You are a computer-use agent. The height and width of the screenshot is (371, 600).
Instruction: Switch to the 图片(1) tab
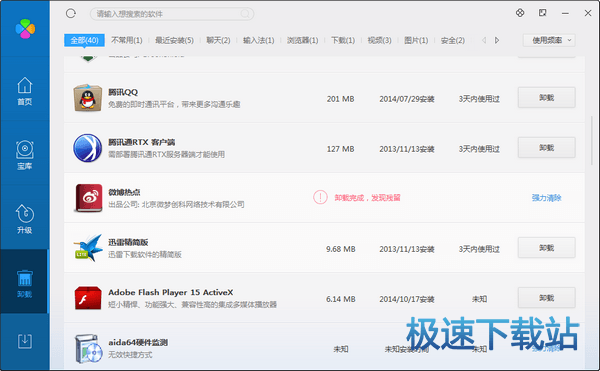tap(416, 40)
